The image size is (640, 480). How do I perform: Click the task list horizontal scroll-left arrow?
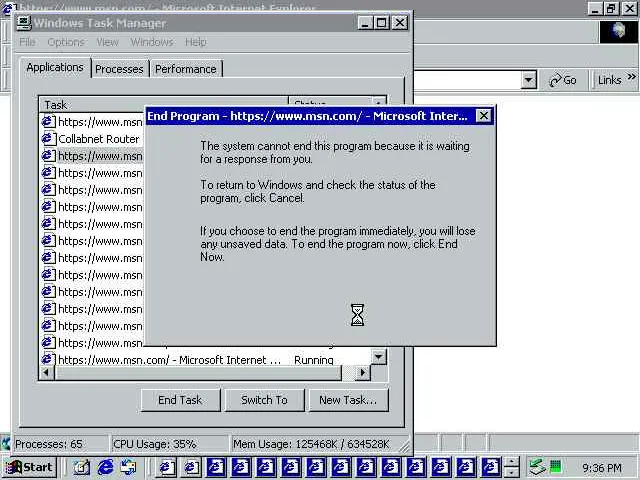(47, 373)
